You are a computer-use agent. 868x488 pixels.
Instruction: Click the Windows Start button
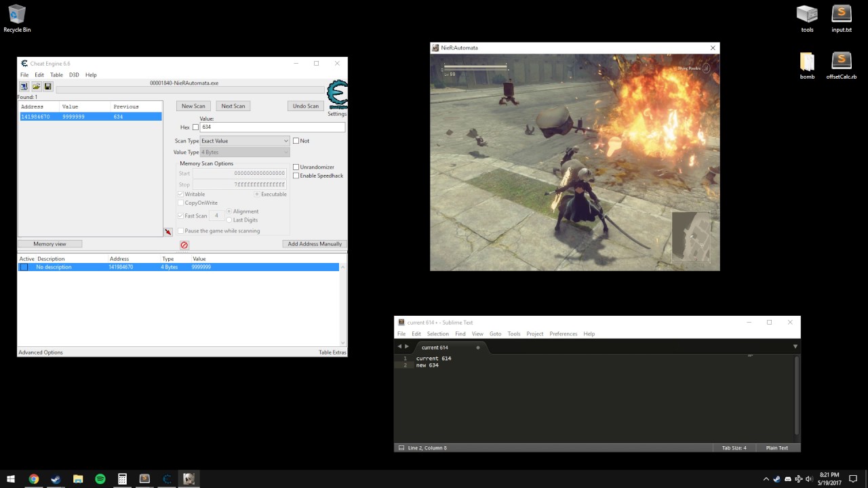coord(12,479)
